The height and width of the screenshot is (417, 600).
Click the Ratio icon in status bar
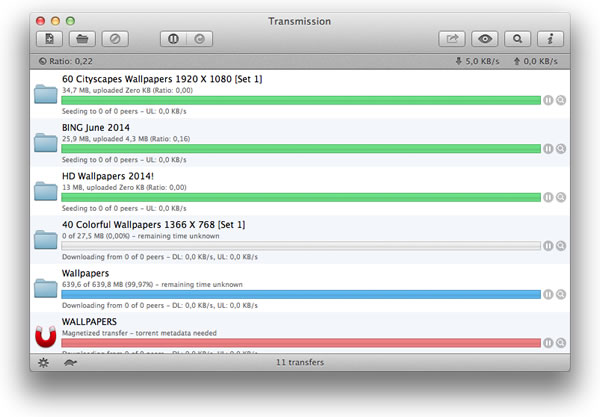tap(42, 61)
